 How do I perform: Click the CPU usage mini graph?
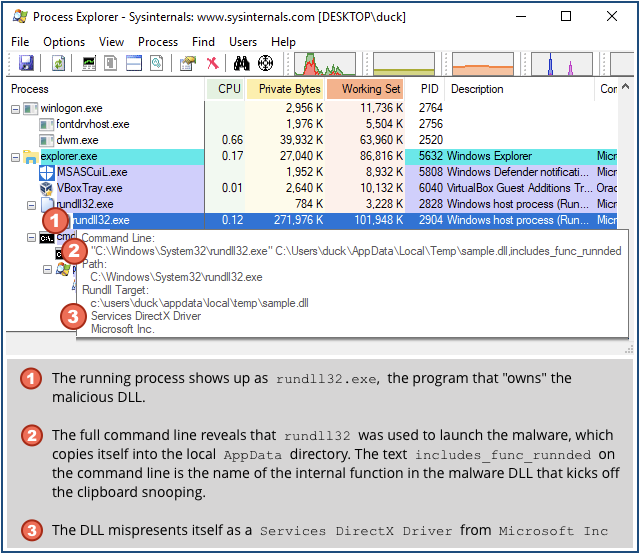click(x=325, y=64)
